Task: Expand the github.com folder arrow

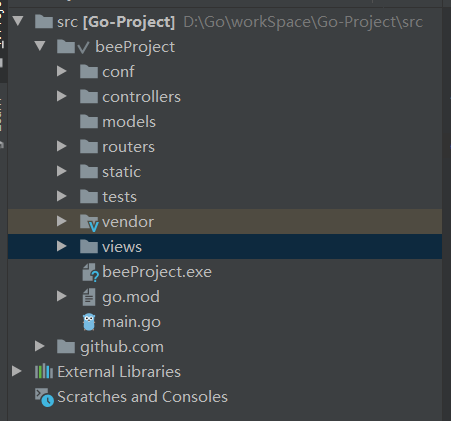Action: click(40, 346)
